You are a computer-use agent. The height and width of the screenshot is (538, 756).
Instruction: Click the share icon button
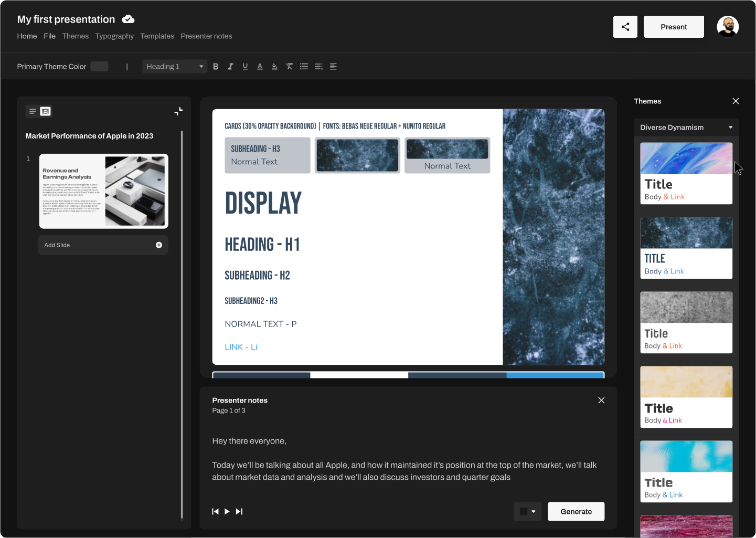click(x=625, y=27)
